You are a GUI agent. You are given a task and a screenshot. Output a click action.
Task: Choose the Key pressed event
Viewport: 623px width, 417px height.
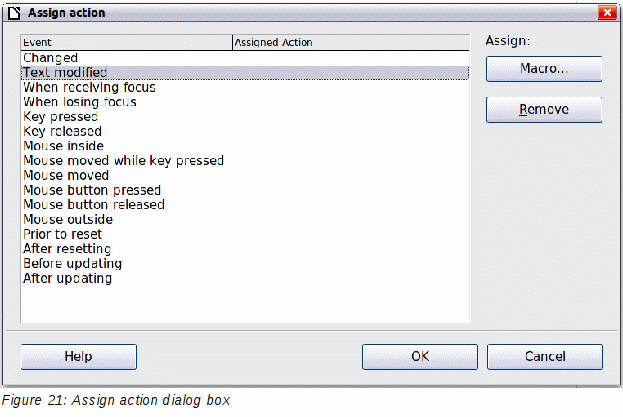pos(245,117)
